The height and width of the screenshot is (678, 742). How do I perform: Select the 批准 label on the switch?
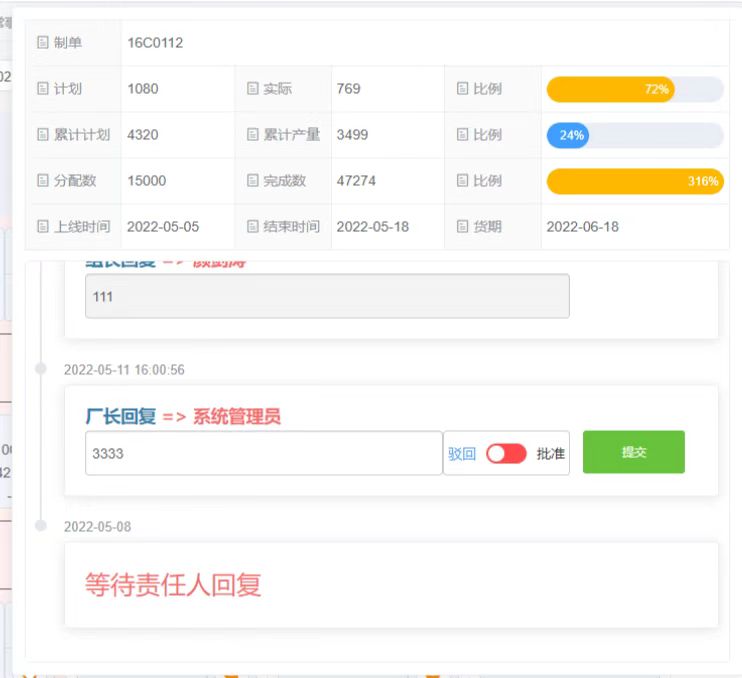550,454
